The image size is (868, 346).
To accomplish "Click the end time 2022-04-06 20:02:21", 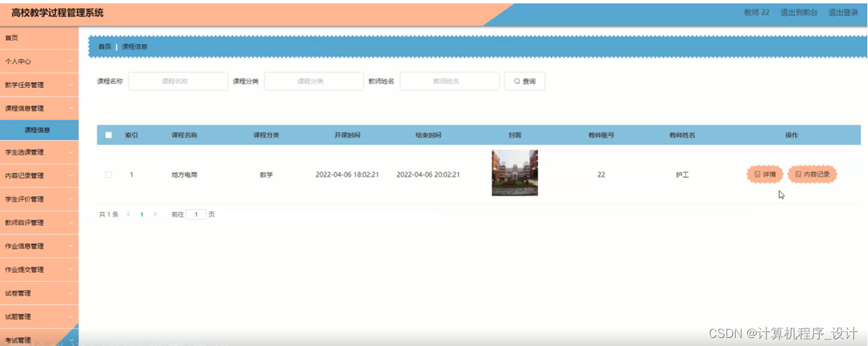I will click(x=429, y=175).
